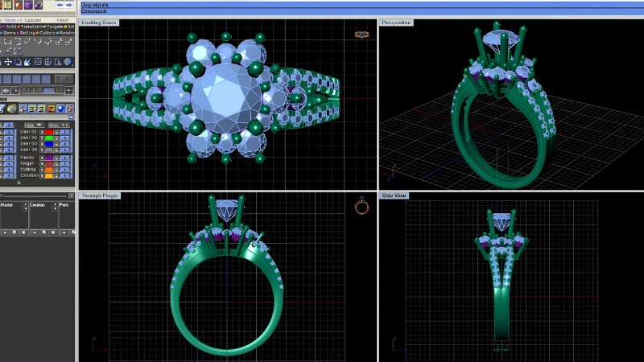Image resolution: width=644 pixels, height=362 pixels.
Task: Click the red User 01 color swatch
Action: pos(49,132)
